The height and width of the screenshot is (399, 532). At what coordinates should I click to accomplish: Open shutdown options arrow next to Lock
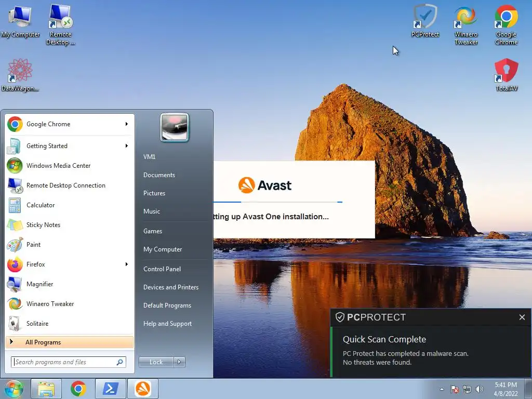[179, 362]
